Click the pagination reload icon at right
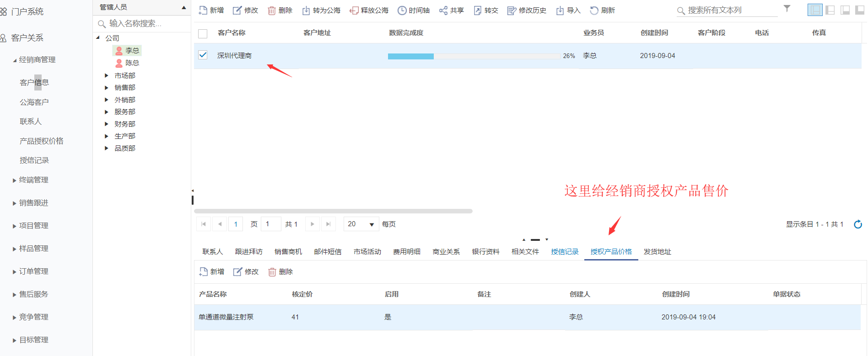 tap(858, 224)
